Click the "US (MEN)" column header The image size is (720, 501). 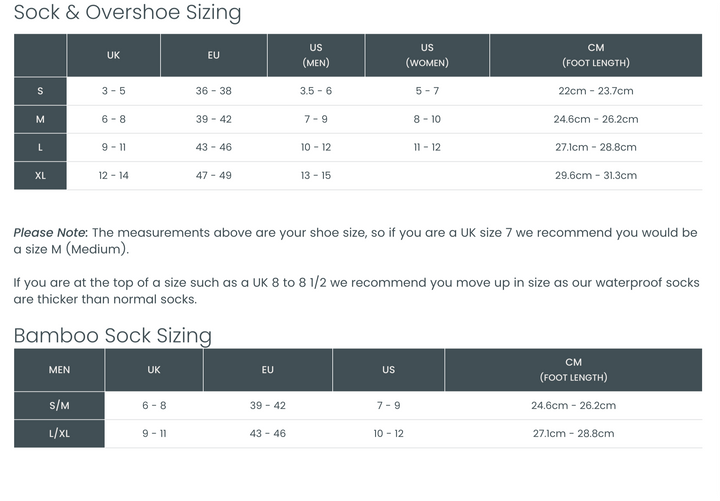tap(316, 55)
